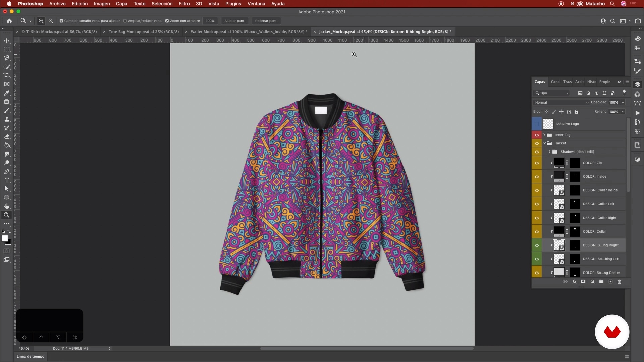Select the Zoom tool in toolbar
This screenshot has width=644, height=362.
[x=7, y=215]
